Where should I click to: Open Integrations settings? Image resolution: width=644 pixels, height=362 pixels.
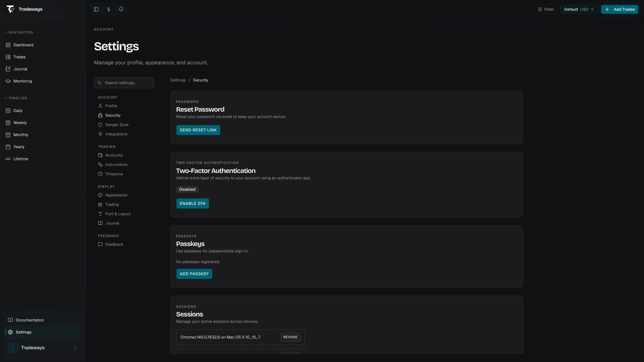click(116, 134)
